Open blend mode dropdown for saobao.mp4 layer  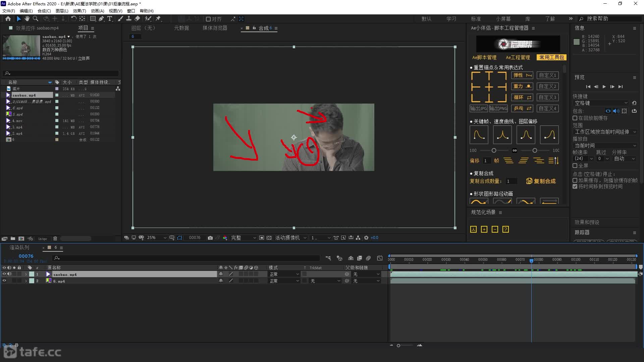click(x=284, y=274)
